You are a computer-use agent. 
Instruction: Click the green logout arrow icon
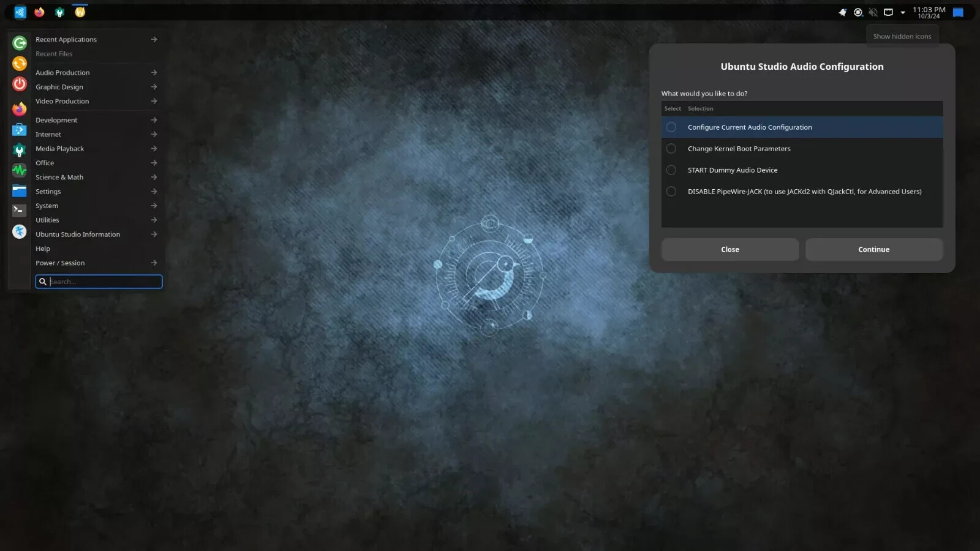pos(20,43)
